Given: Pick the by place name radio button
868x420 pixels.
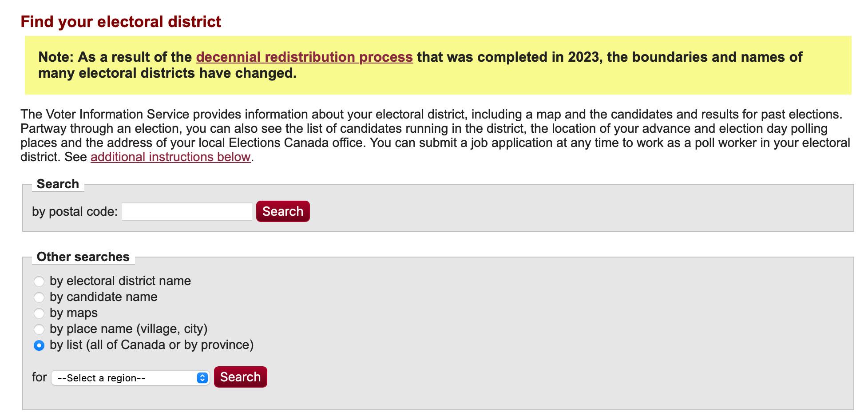Looking at the screenshot, I should [x=39, y=329].
